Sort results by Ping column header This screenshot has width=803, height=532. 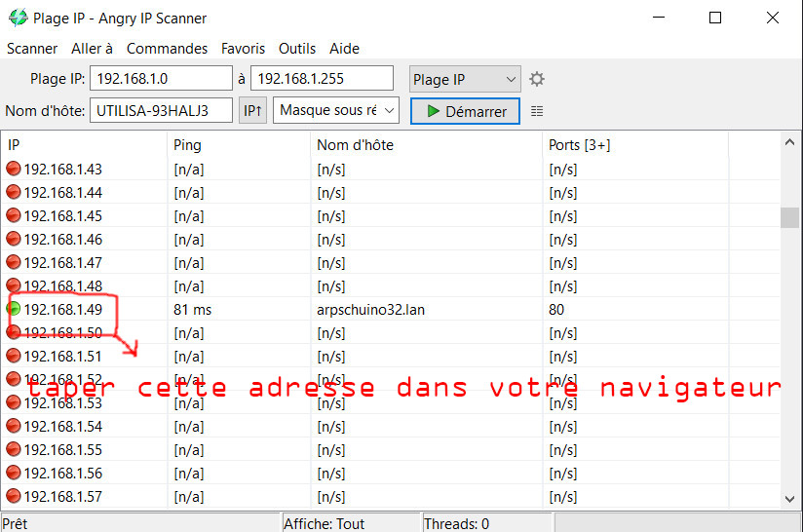click(x=187, y=144)
